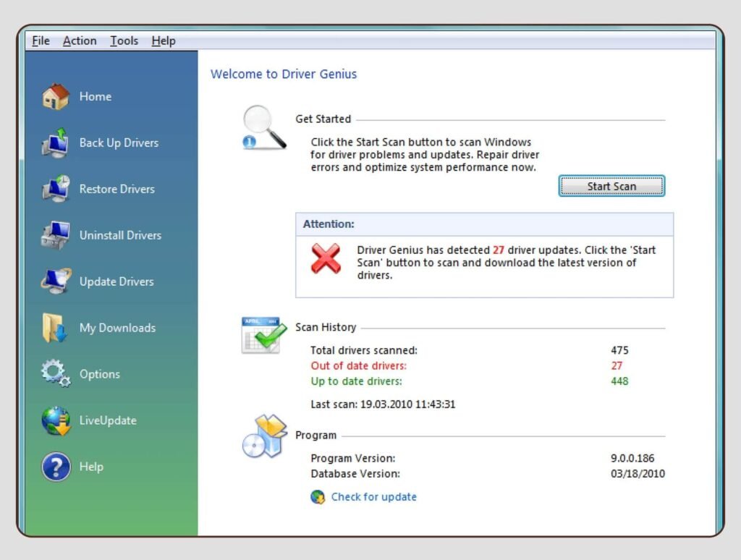
Task: Click the Options gears icon
Action: [x=56, y=373]
